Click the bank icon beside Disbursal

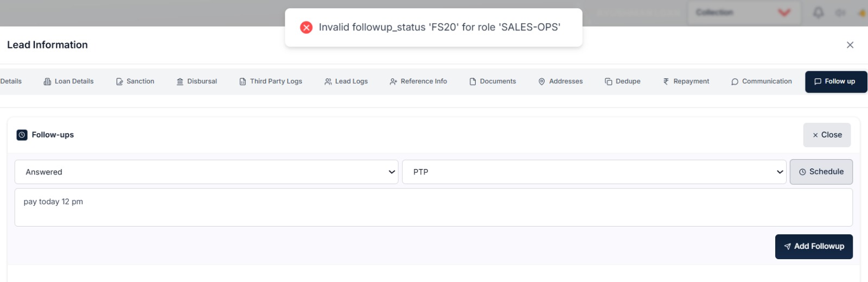click(x=180, y=82)
